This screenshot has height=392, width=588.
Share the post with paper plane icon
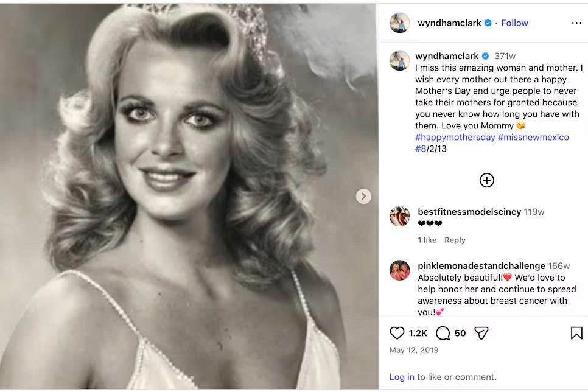[x=481, y=333]
